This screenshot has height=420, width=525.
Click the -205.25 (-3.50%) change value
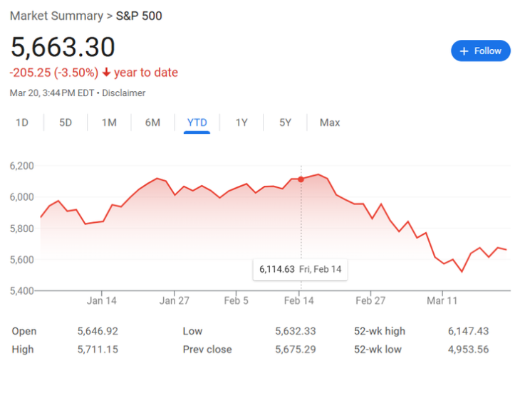(x=54, y=73)
